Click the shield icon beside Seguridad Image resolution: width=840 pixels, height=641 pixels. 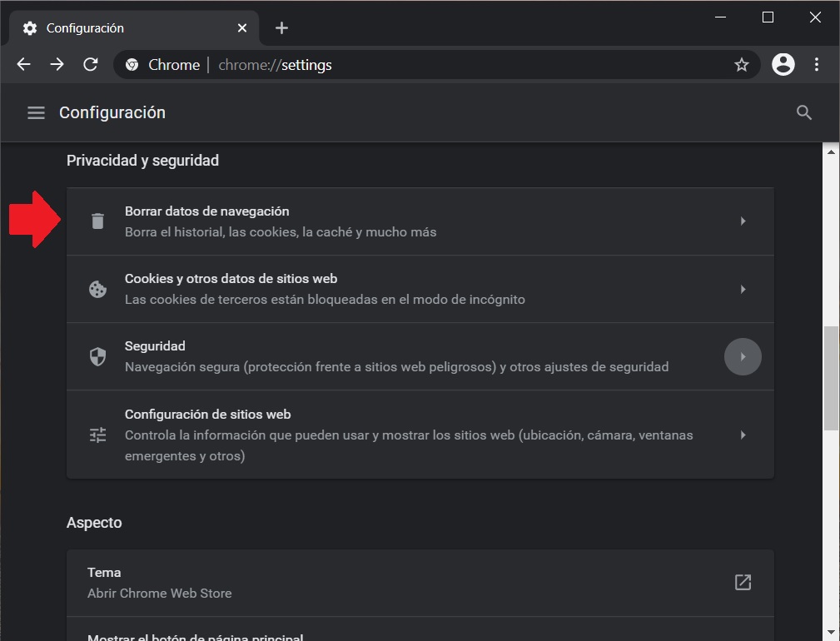98,357
